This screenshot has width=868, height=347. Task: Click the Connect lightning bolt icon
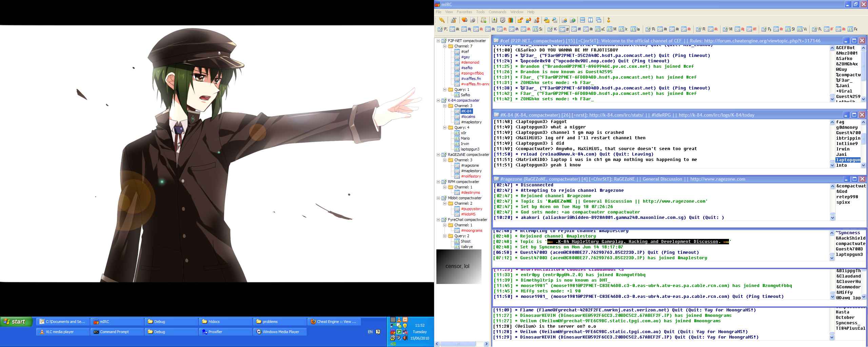click(x=442, y=20)
